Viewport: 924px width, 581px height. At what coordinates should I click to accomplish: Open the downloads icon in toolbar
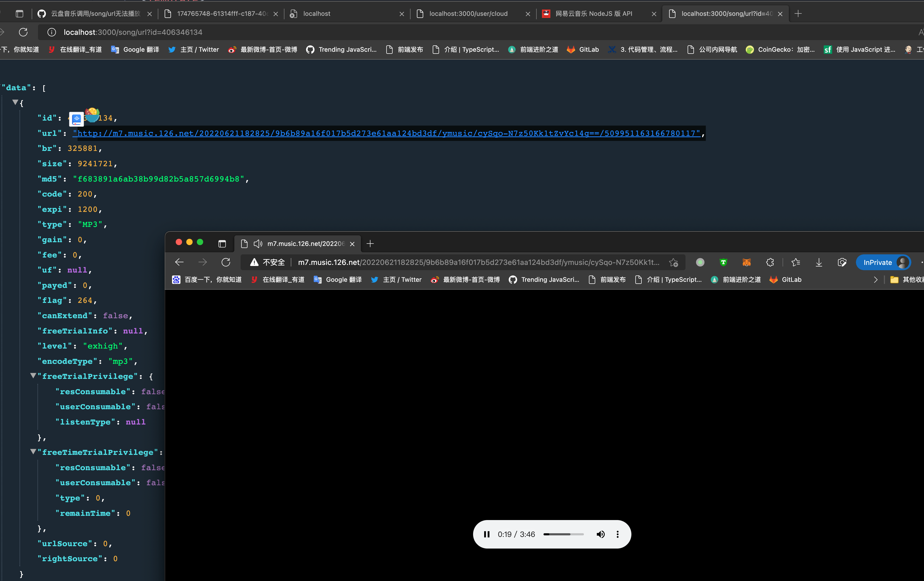[819, 263]
